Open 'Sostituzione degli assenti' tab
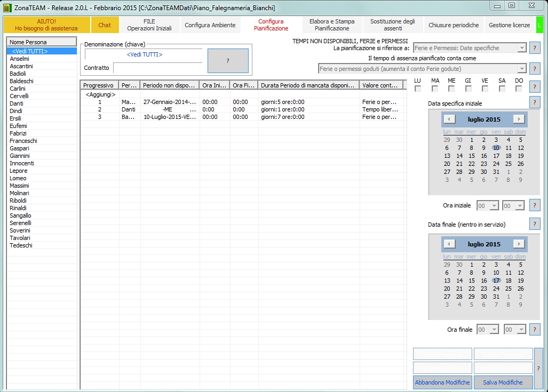This screenshot has width=548, height=392. click(x=393, y=25)
